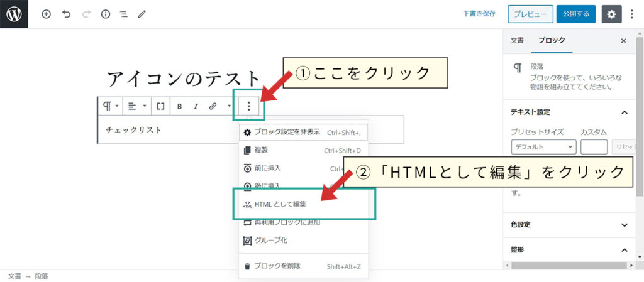644x282 pixels.
Task: Expand the 色設定 panel
Action: (569, 225)
